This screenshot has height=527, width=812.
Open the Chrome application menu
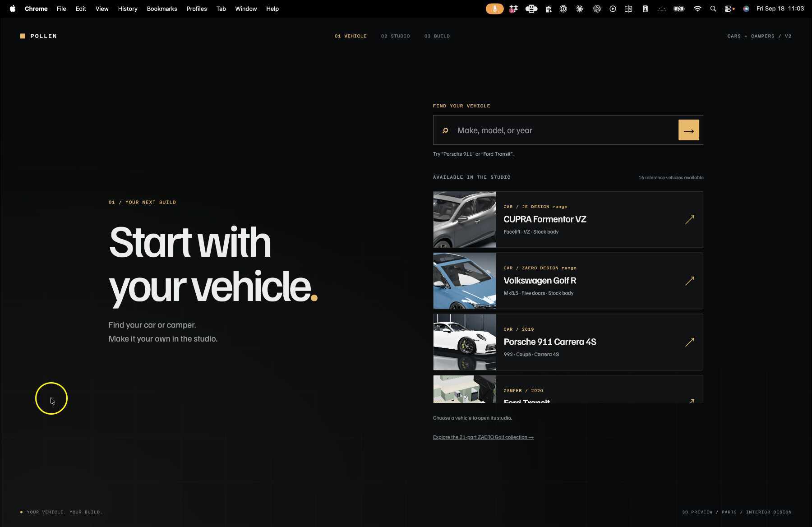(36, 9)
